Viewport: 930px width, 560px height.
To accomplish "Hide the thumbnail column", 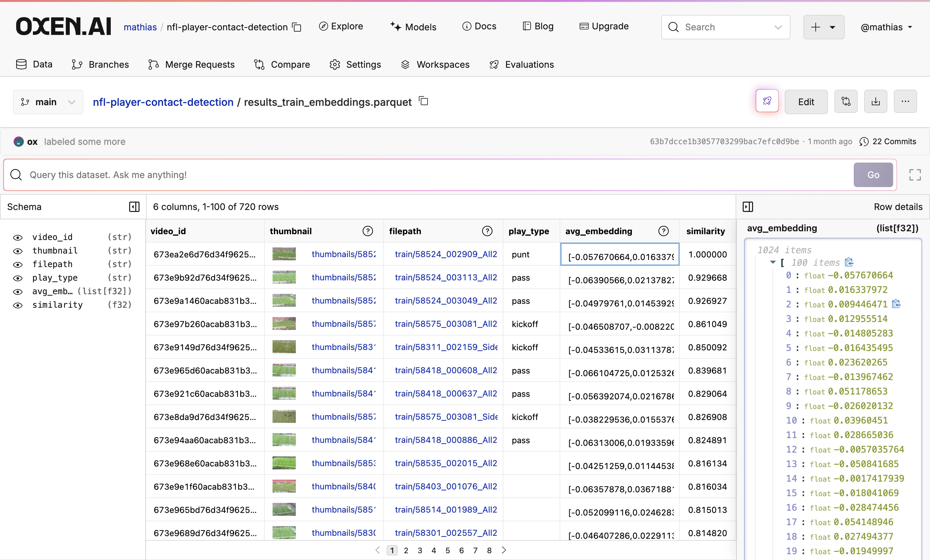I will pos(18,251).
